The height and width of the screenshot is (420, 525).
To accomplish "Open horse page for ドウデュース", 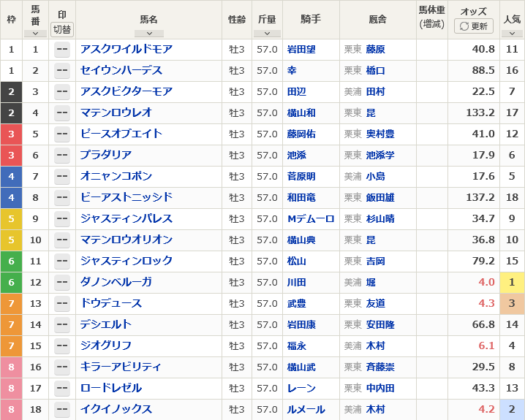I will click(x=111, y=303).
